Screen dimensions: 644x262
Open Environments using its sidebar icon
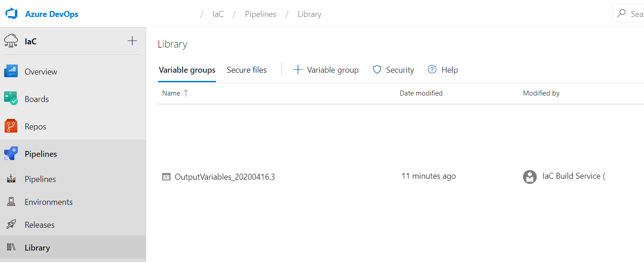[x=11, y=202]
